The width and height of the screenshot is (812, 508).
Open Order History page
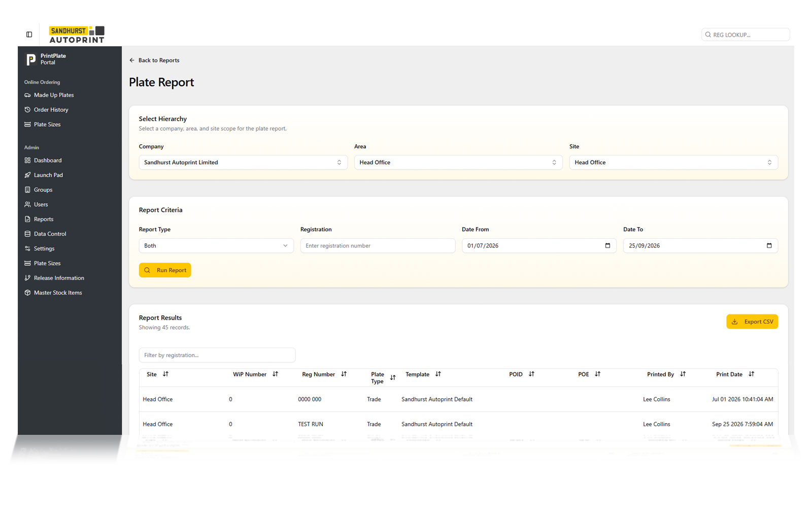[x=51, y=110]
